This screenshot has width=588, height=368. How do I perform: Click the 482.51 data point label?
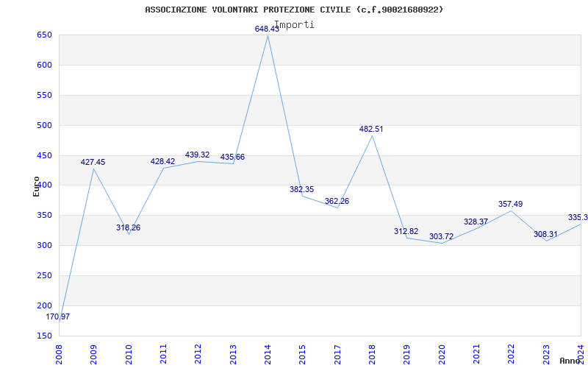coord(371,130)
